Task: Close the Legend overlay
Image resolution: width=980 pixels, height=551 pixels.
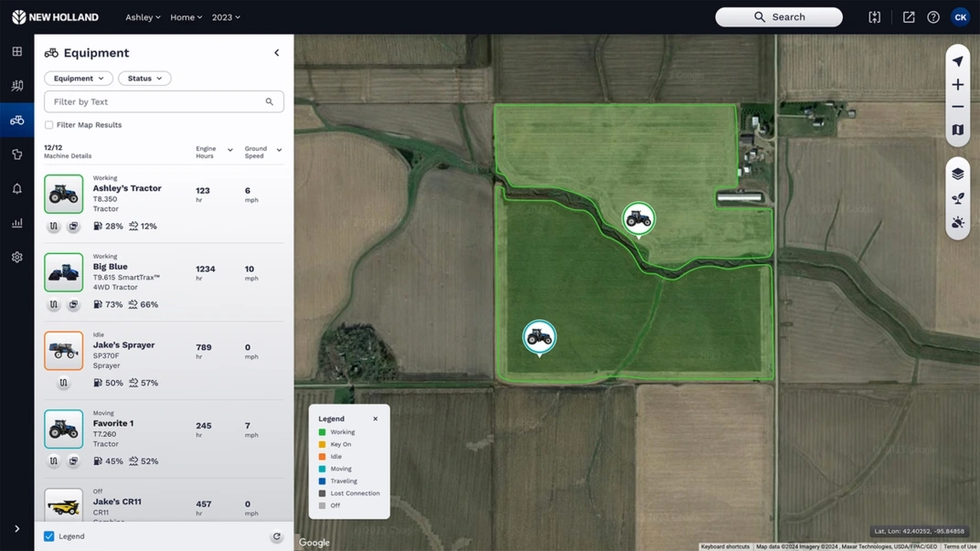Action: point(375,419)
